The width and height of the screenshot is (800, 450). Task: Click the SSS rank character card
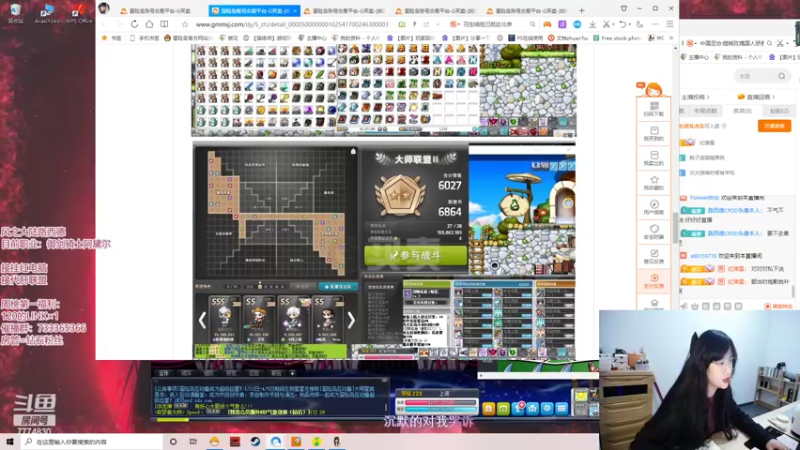coord(224,319)
